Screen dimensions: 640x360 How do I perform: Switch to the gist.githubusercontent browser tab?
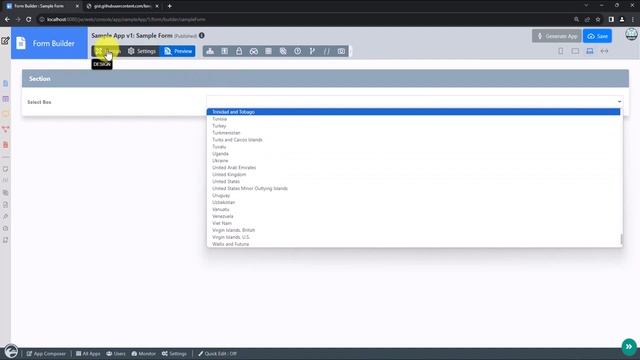122,6
